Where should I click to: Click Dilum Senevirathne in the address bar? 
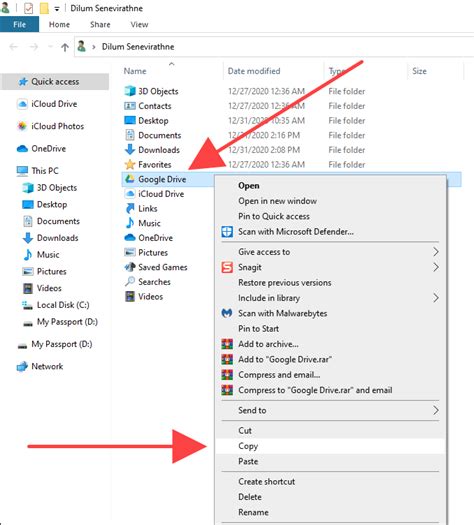coord(138,47)
